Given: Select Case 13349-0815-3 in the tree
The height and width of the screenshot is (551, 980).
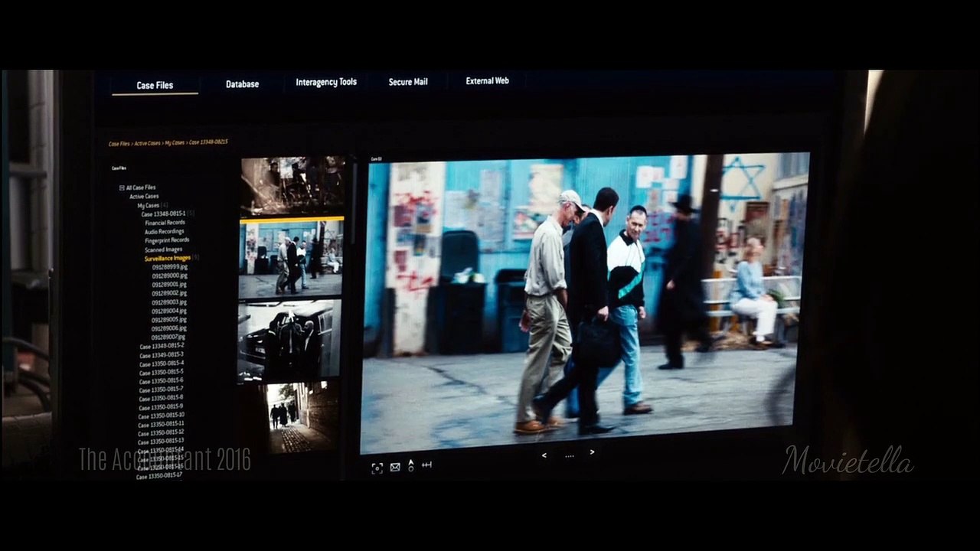Looking at the screenshot, I should click(x=162, y=355).
